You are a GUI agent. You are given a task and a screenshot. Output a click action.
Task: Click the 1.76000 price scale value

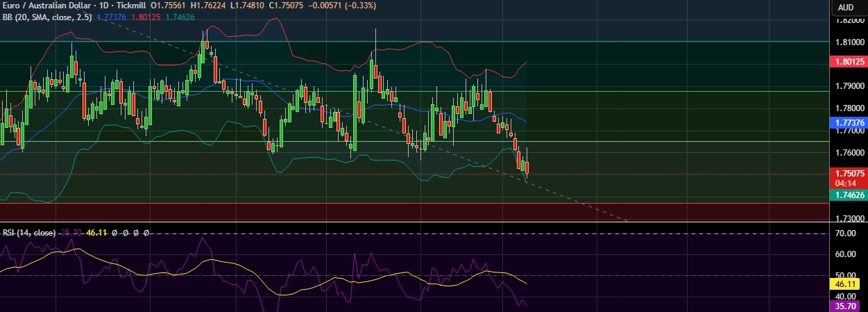click(850, 153)
